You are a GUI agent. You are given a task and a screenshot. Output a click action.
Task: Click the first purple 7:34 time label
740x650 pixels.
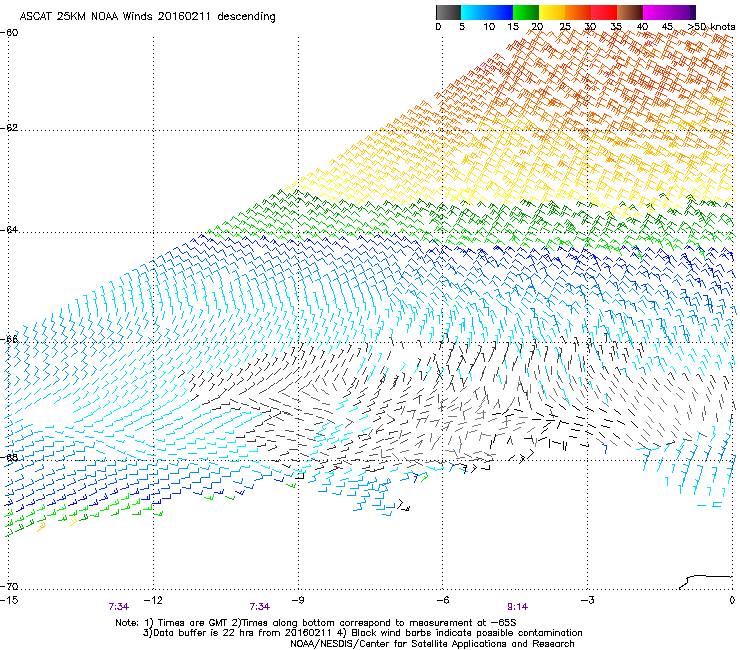tap(118, 607)
